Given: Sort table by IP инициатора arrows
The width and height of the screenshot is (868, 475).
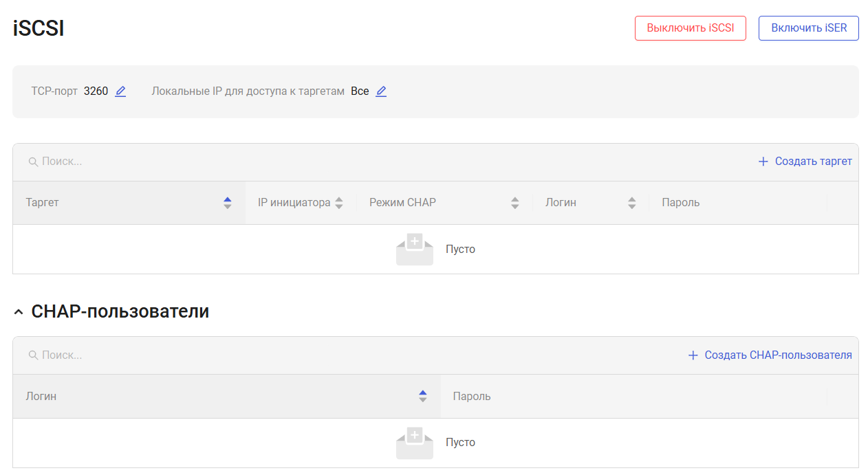Looking at the screenshot, I should (x=338, y=203).
